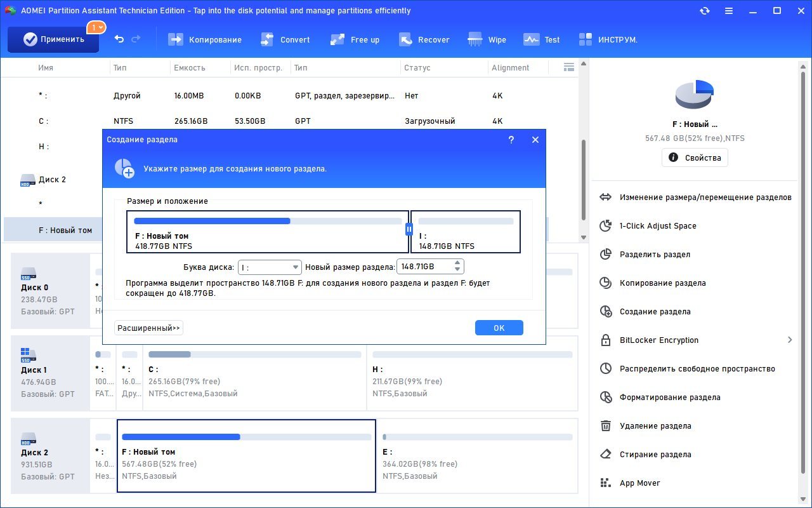812x508 pixels.
Task: Click the help question mark in dialog
Action: click(511, 140)
